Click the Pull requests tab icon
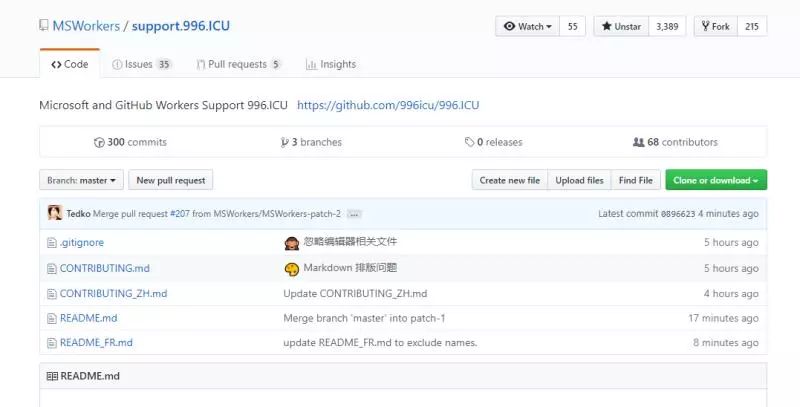Image resolution: width=800 pixels, height=407 pixels. (201, 65)
